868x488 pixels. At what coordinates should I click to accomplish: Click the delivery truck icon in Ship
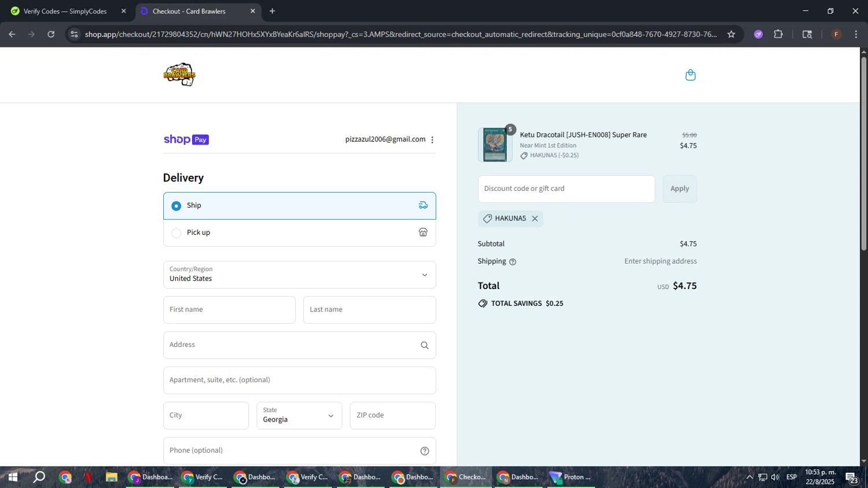423,205
